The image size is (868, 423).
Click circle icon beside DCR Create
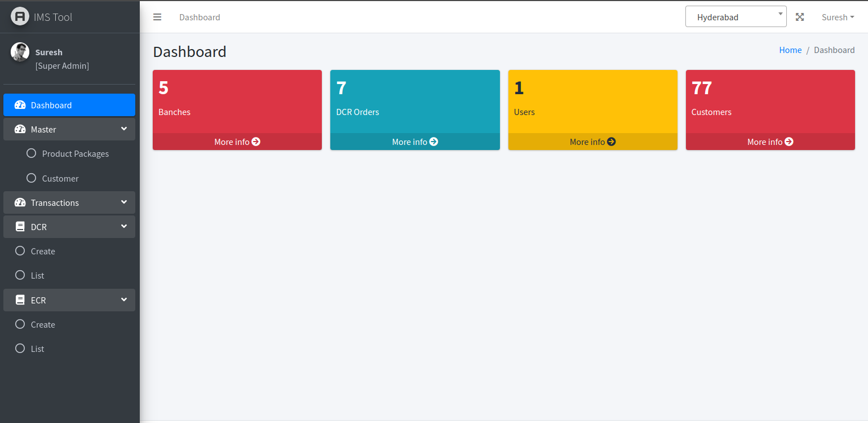[x=20, y=251]
